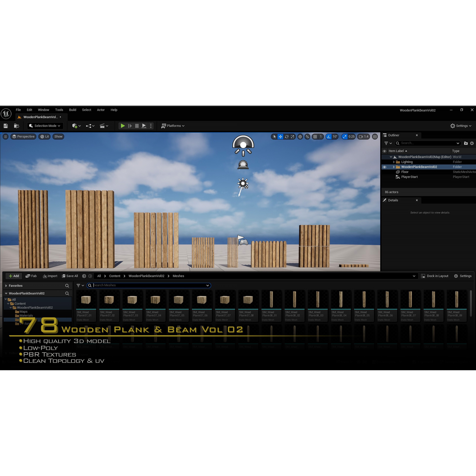This screenshot has width=476, height=476.
Task: Click the Perspective viewport type button
Action: [x=23, y=136]
